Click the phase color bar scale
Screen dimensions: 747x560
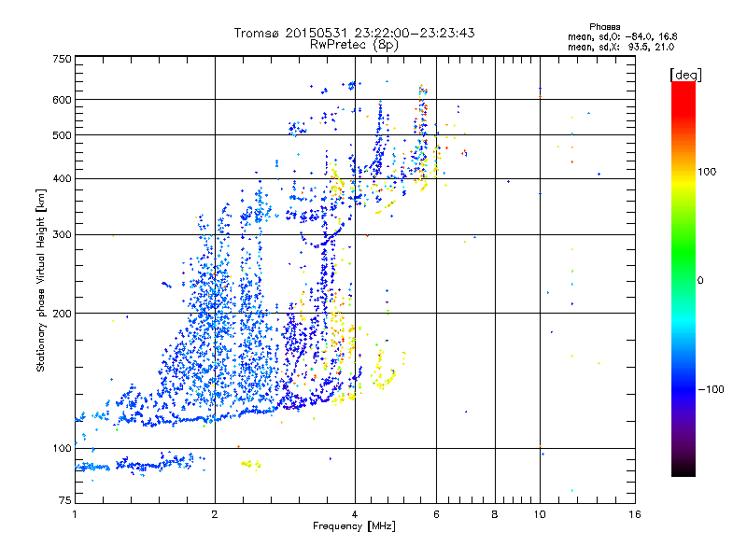[x=684, y=278]
